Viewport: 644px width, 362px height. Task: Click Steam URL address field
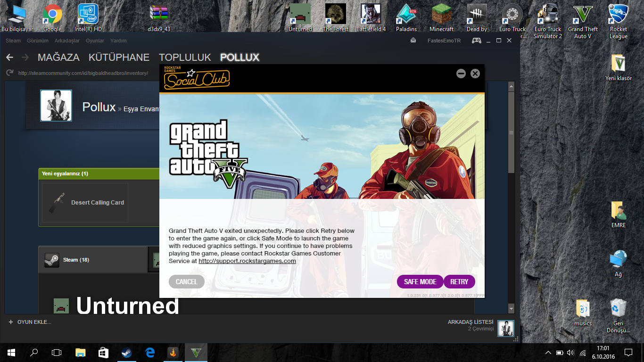tap(83, 73)
